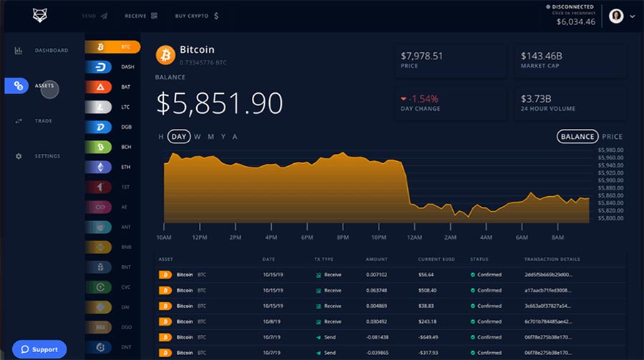Select the DGD asset icon
This screenshot has width=644, height=360.
99,327
